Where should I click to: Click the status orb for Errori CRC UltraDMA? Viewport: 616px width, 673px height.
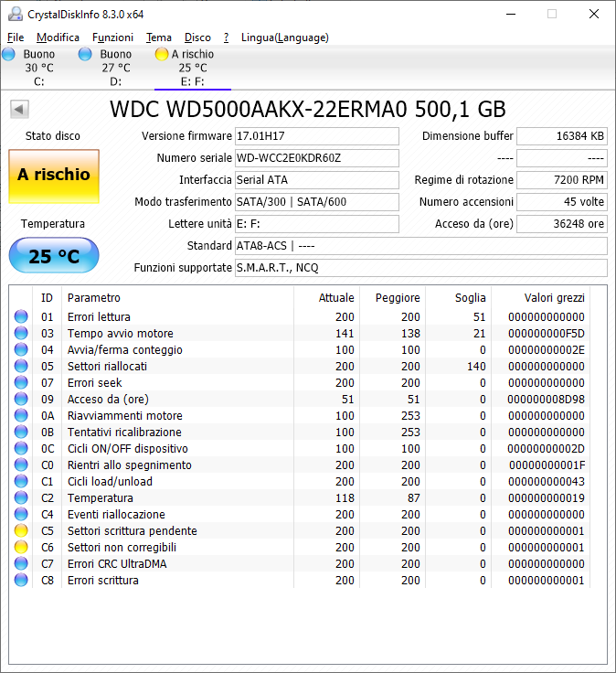[21, 563]
